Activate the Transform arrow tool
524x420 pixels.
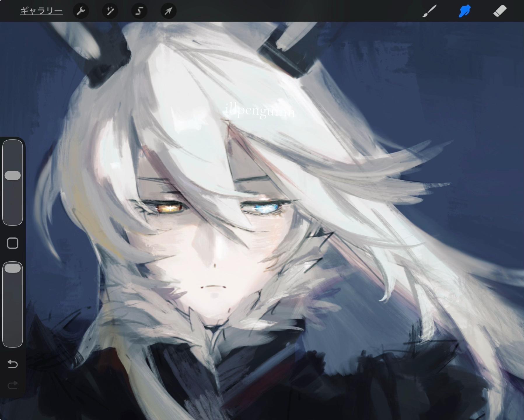(x=168, y=11)
